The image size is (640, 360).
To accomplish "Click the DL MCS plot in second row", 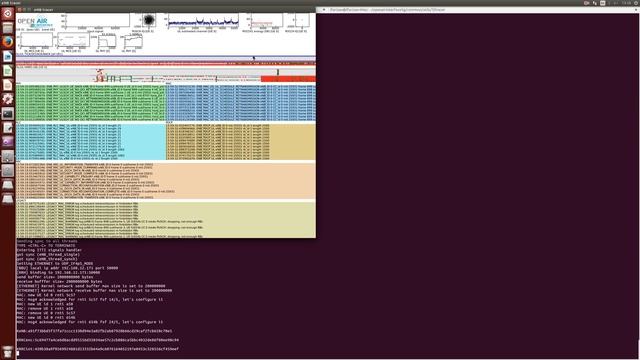I will 73,41.
